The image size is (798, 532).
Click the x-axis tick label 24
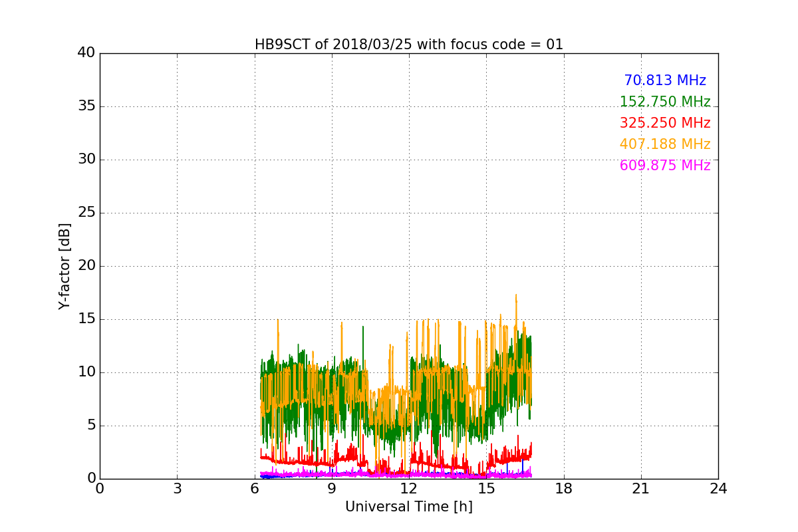718,489
